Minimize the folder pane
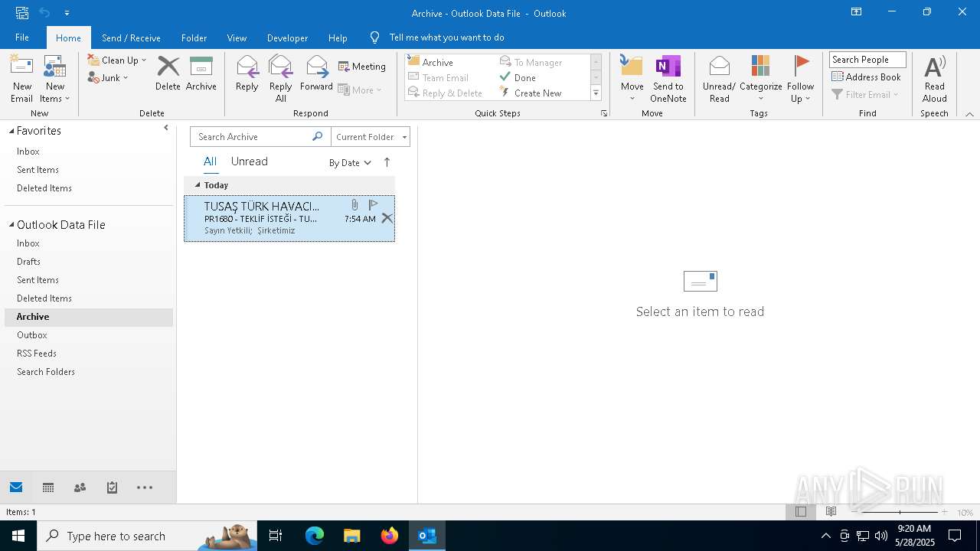980x551 pixels. [x=166, y=128]
